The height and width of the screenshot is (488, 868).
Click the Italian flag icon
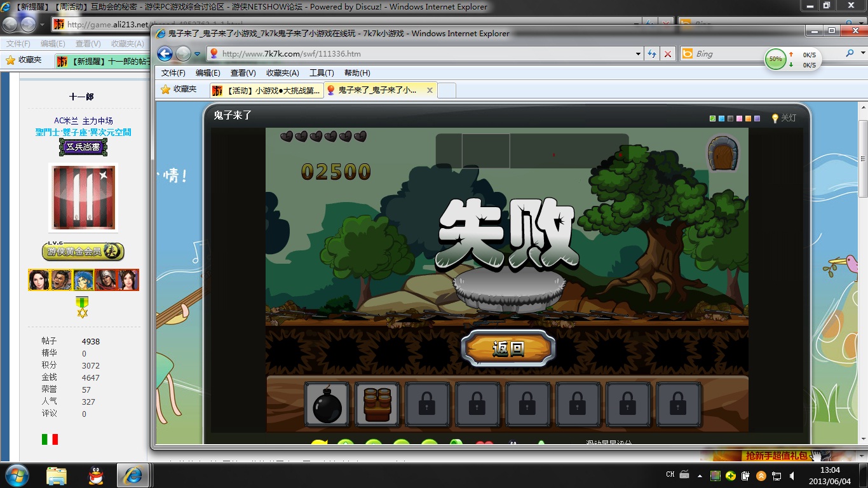[x=50, y=439]
